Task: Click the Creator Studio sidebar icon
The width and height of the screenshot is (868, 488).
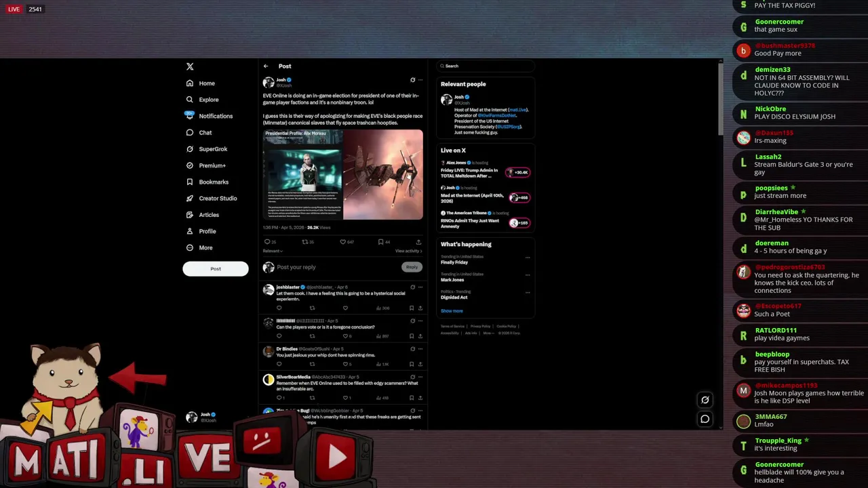Action: [190, 199]
